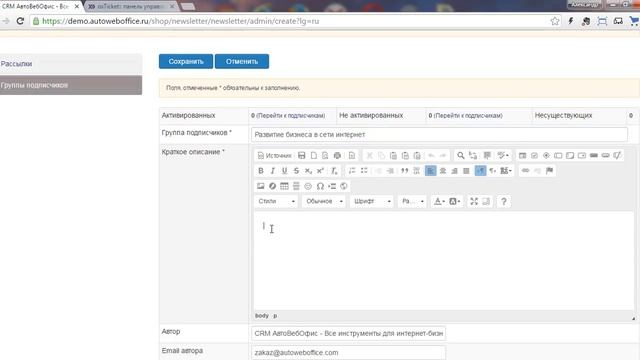Open About CKEditor question mark

tap(504, 201)
